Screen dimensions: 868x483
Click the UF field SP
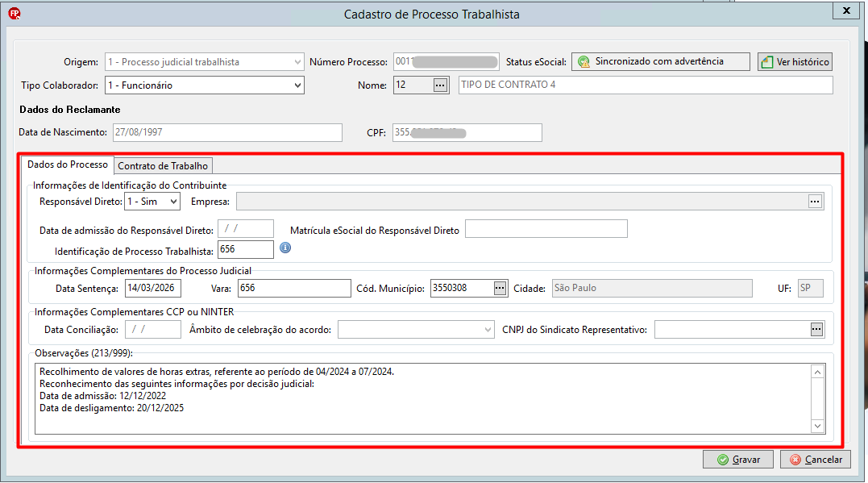(x=811, y=288)
